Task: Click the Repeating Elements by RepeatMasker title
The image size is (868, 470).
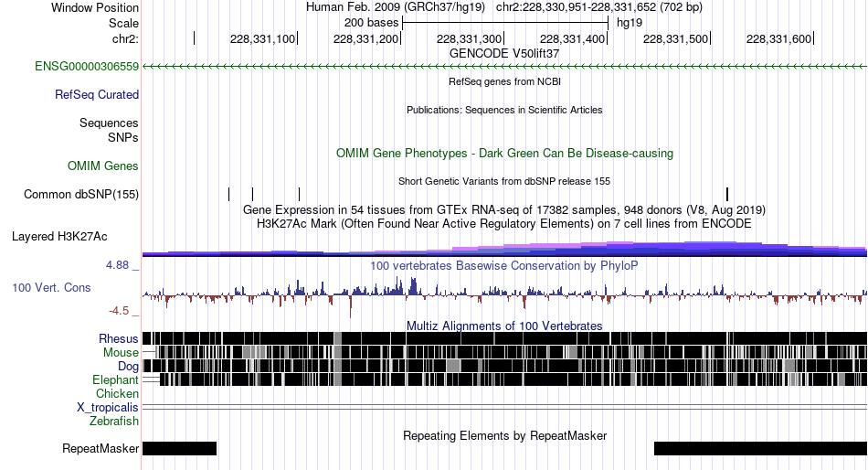Action: (x=504, y=435)
